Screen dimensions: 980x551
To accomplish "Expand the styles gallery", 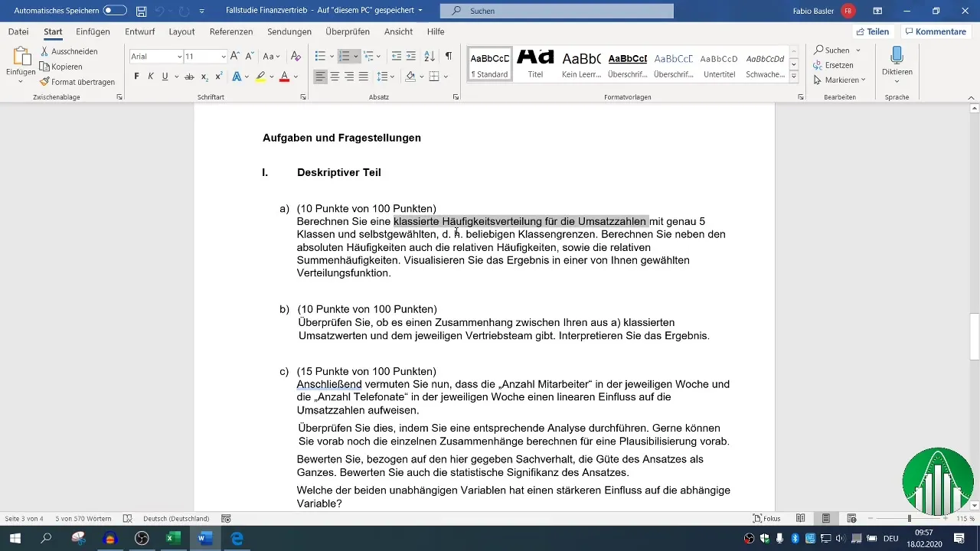I will pyautogui.click(x=794, y=77).
